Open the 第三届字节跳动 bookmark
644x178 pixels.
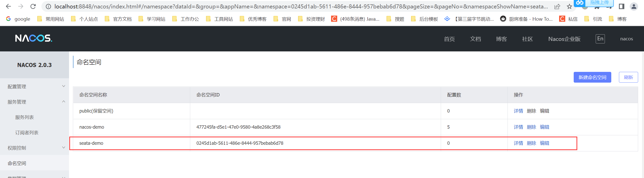click(469, 19)
